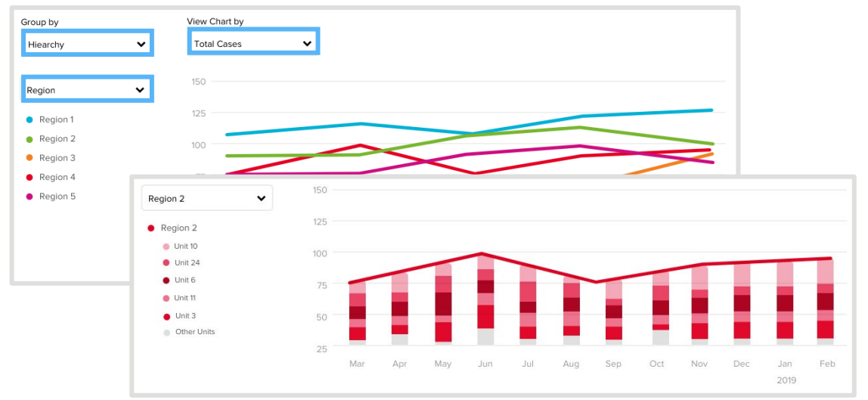This screenshot has height=400, width=868.
Task: Click Region 5 legend label
Action: (57, 197)
